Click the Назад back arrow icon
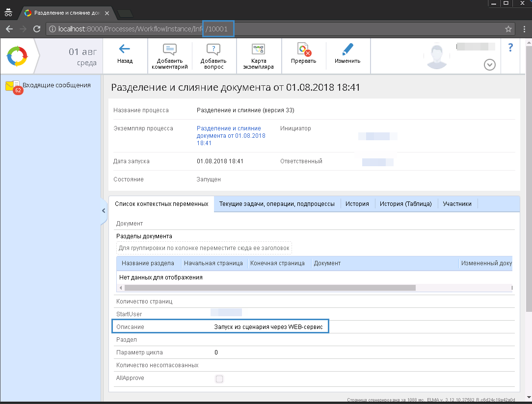Viewport: 532px width, 404px height. pos(125,49)
